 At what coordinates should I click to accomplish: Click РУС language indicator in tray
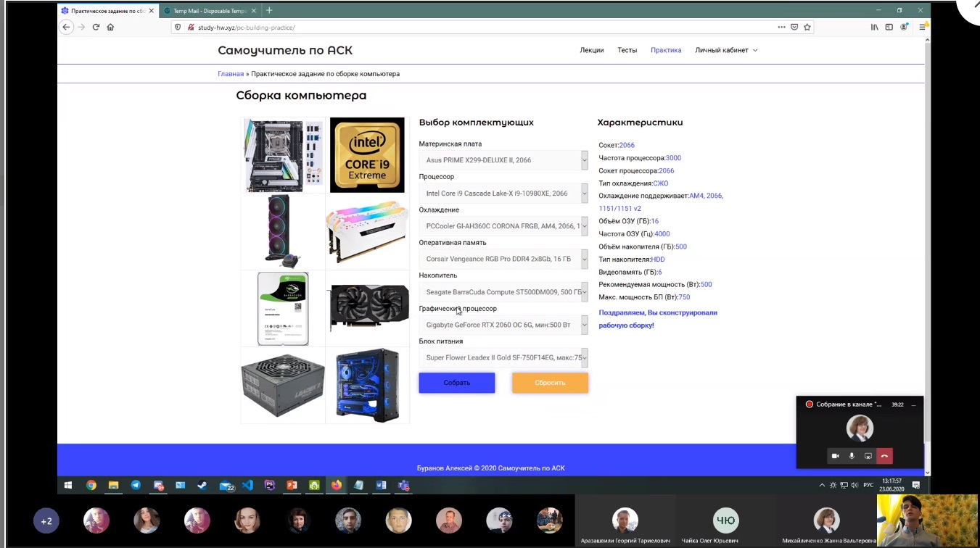pos(868,485)
